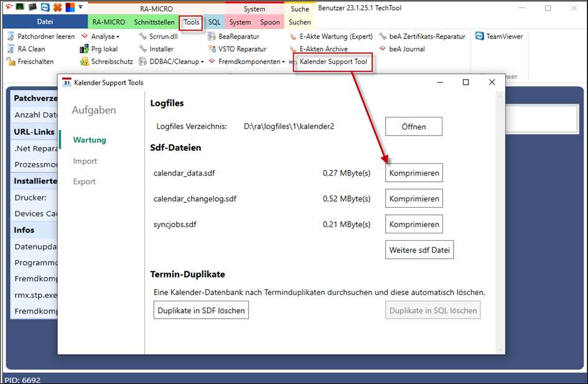Open the Suchen tab
Viewport: 588px width, 384px height.
[x=300, y=22]
